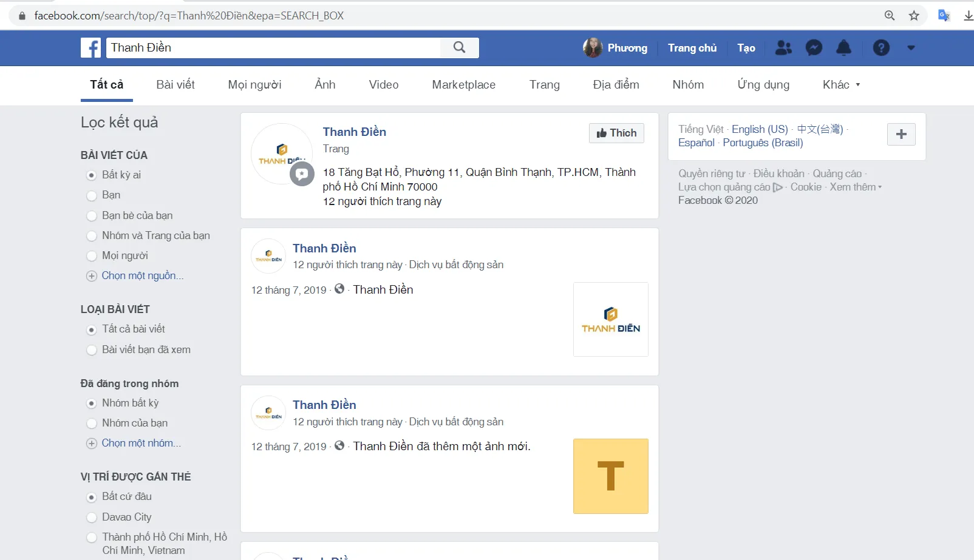This screenshot has width=974, height=560.
Task: Open the notifications bell icon
Action: [844, 47]
